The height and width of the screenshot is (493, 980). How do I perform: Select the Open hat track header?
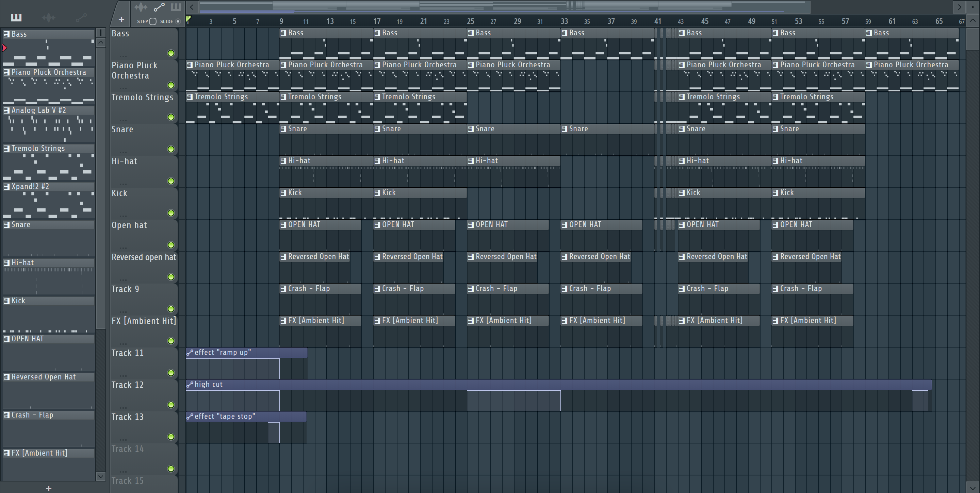tap(144, 235)
